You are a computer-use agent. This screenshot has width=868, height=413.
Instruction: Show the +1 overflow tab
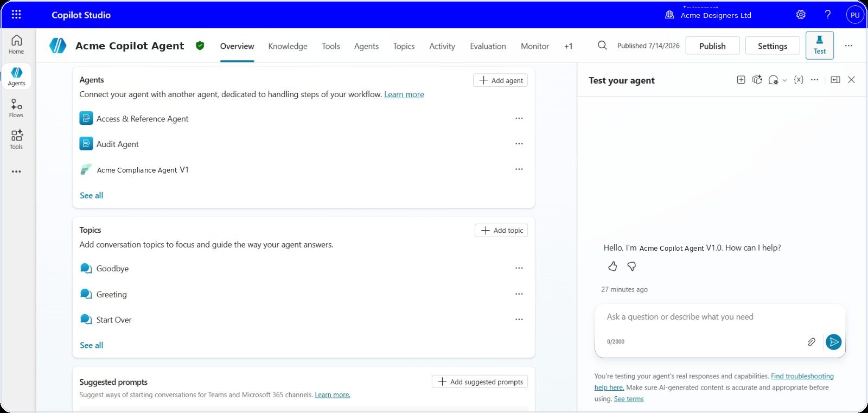[568, 46]
